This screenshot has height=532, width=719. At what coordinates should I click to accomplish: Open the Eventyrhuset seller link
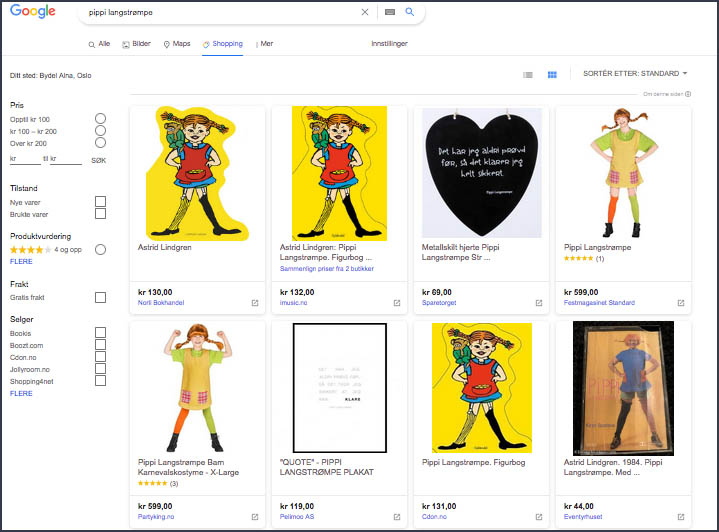(583, 517)
